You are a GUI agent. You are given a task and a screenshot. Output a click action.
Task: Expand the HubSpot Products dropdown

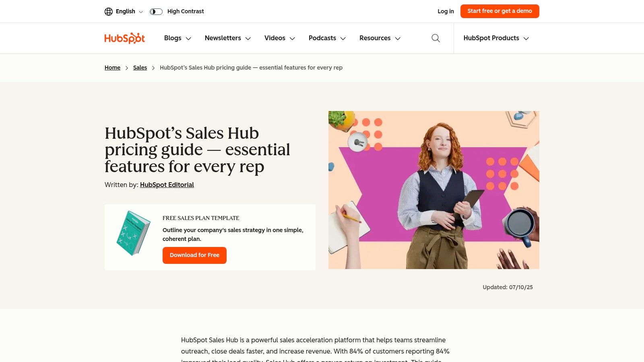point(495,38)
